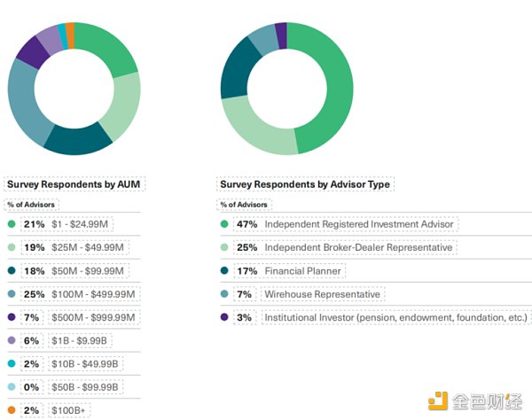Click the green dot beside Independent Registered Investment Advisor

[x=225, y=224]
